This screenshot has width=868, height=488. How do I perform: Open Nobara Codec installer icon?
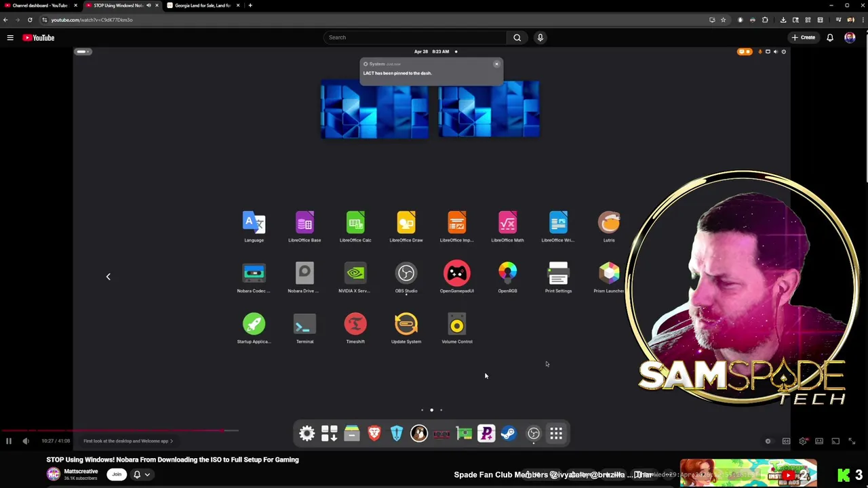tap(254, 277)
